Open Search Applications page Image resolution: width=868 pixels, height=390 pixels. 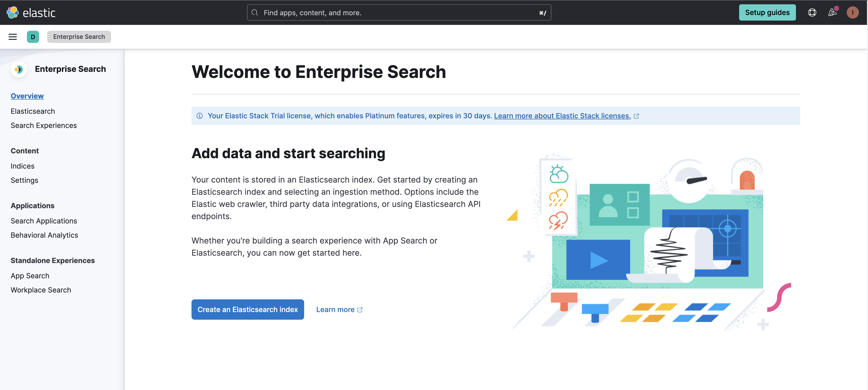[x=44, y=221]
